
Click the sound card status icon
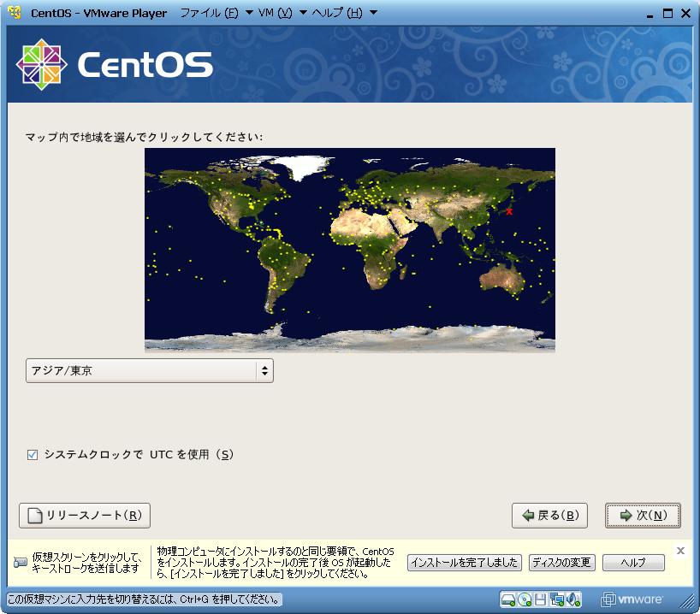tap(573, 599)
